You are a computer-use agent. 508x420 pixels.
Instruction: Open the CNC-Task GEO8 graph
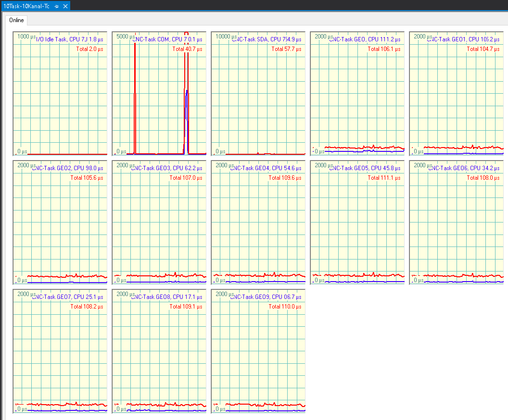point(159,351)
